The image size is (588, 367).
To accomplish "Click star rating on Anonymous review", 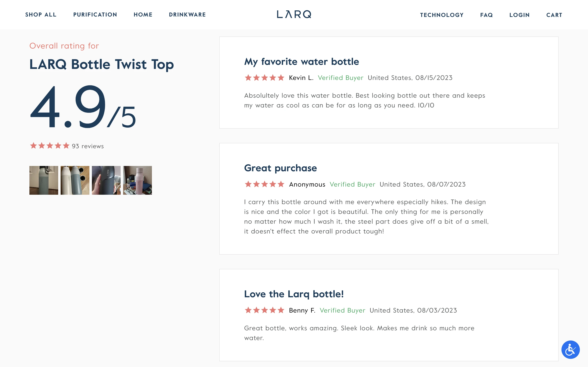I will click(x=264, y=185).
